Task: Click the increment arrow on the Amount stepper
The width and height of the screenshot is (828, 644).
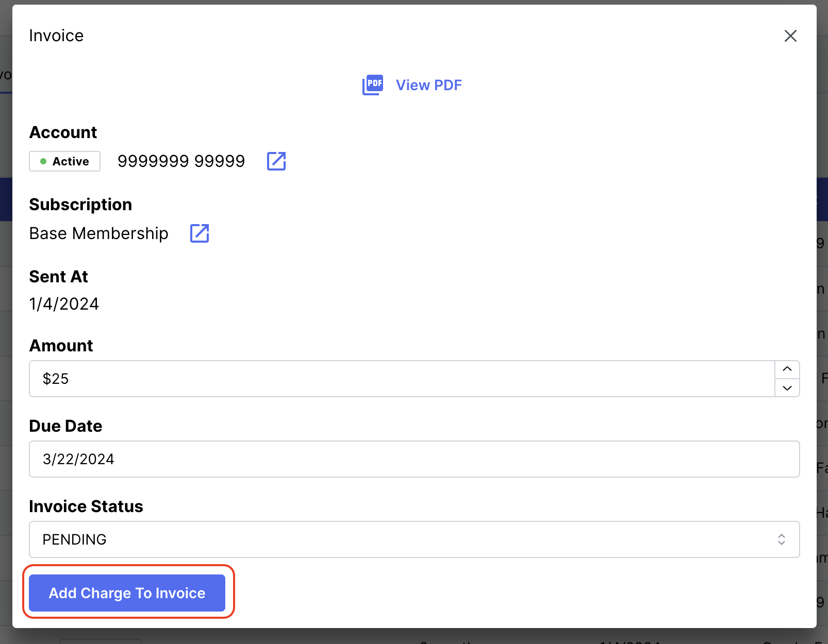Action: (787, 369)
